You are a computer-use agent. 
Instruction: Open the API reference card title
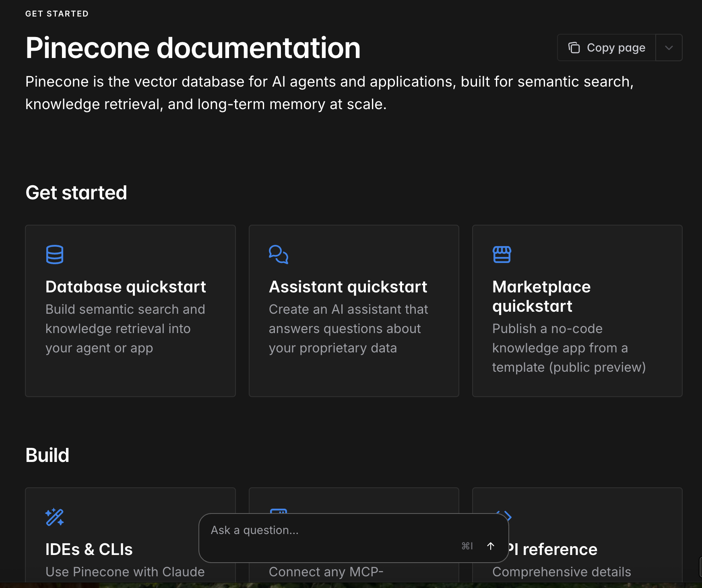(553, 549)
